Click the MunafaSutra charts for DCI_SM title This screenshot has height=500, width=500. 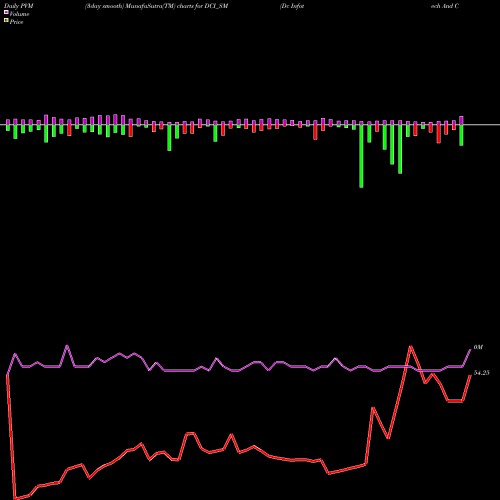pyautogui.click(x=156, y=6)
